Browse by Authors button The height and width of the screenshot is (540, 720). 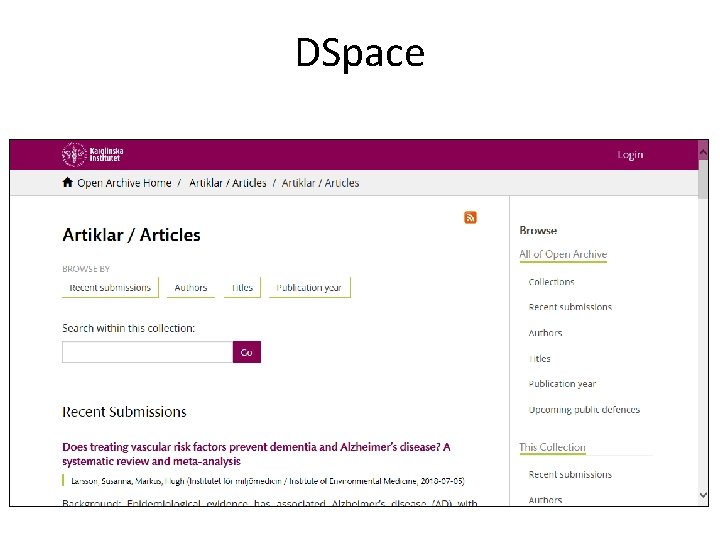point(191,287)
